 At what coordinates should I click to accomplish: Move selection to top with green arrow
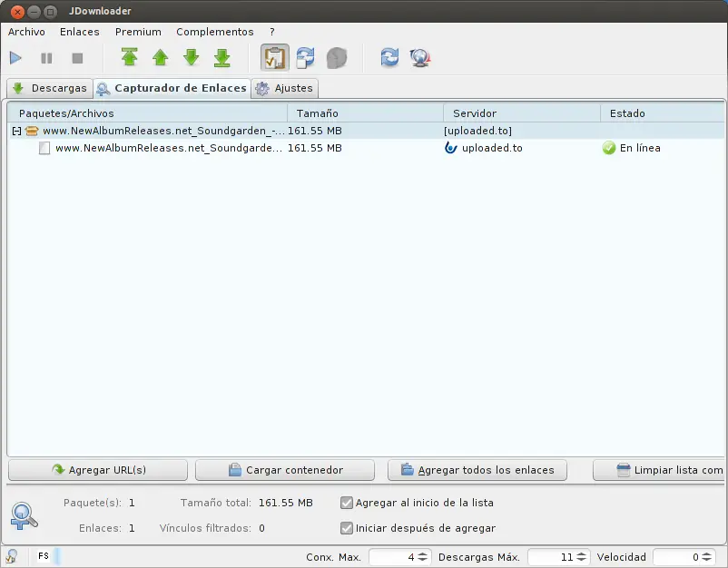(130, 57)
